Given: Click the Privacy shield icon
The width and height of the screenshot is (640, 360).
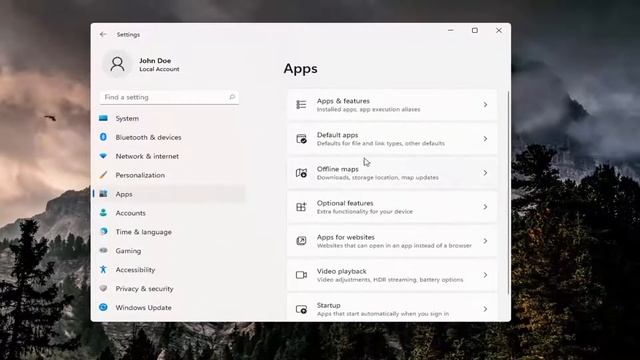Looking at the screenshot, I should (x=103, y=288).
